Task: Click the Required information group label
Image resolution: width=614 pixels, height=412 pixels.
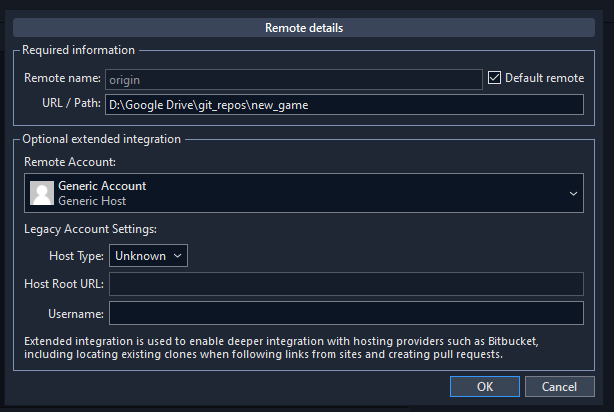Action: (78, 50)
